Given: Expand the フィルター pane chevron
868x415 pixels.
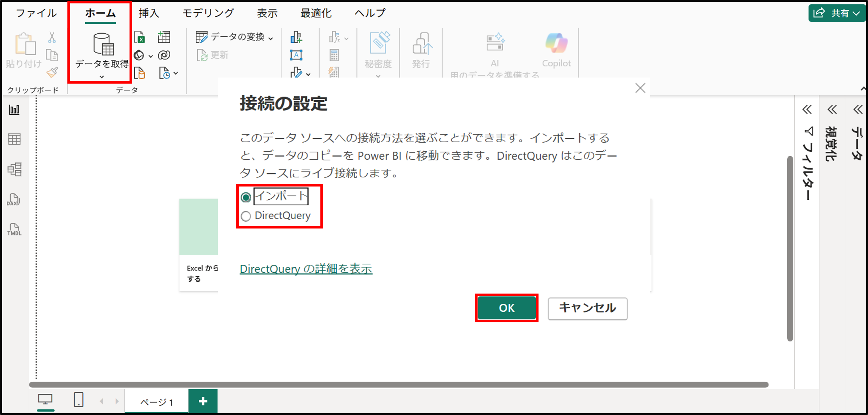Looking at the screenshot, I should 807,110.
